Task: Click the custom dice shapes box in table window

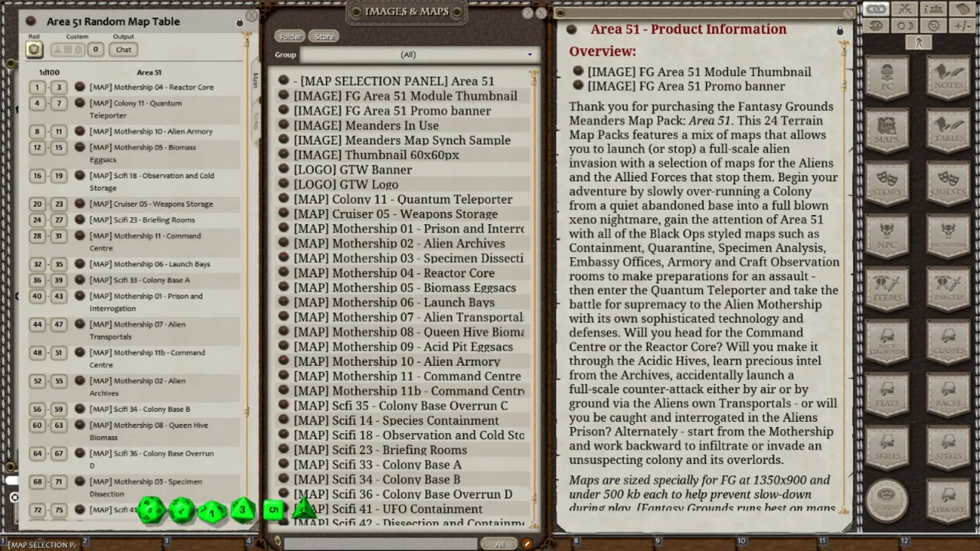Action: click(67, 50)
